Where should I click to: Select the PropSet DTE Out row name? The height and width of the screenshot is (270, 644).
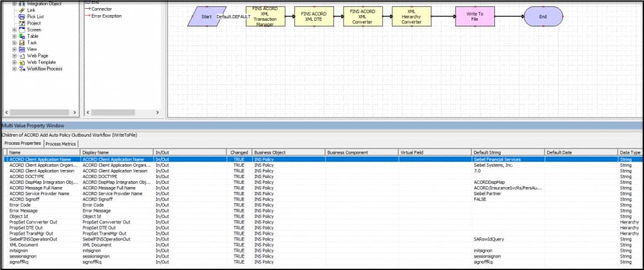[25, 228]
